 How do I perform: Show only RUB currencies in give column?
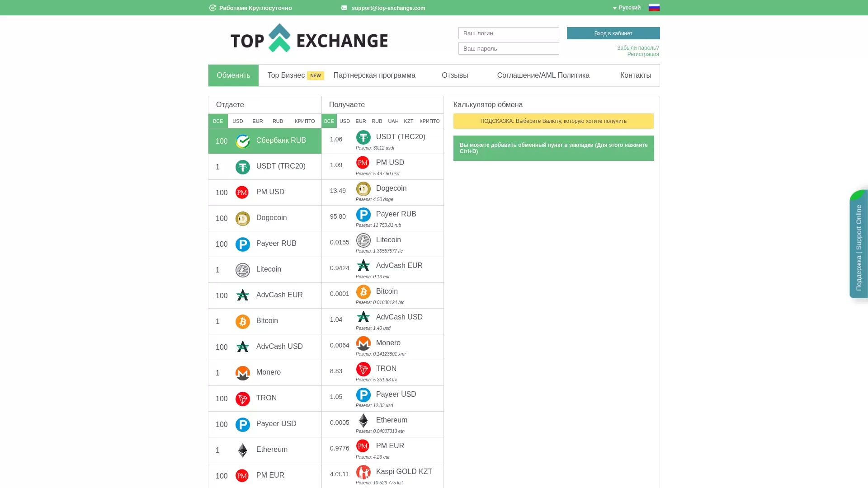point(278,121)
